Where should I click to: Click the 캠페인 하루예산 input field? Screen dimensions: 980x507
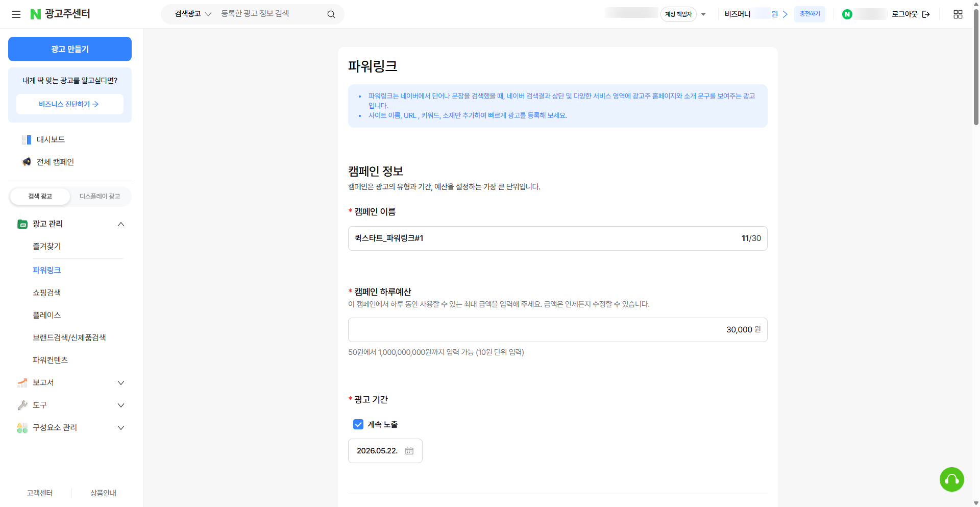[558, 330]
